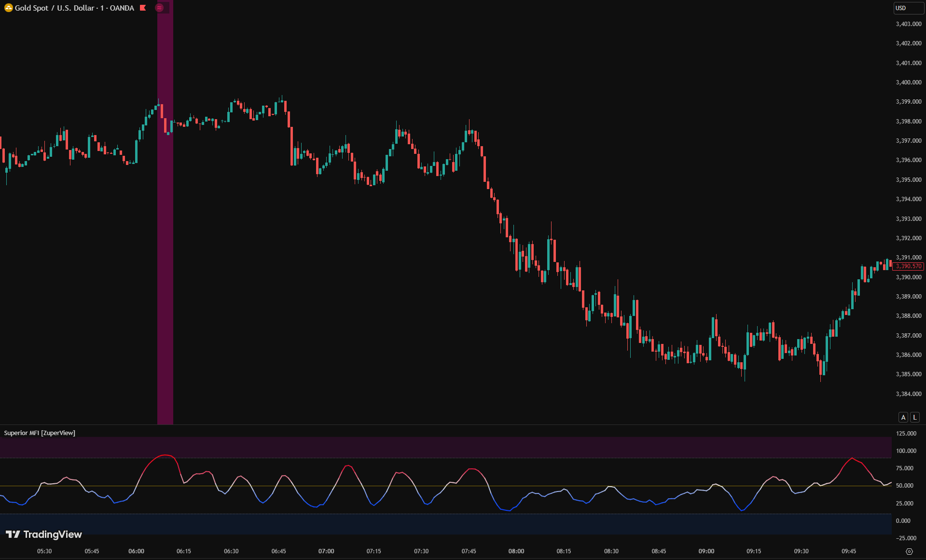The width and height of the screenshot is (926, 560).
Task: Click the 3,400.000 price scale label
Action: 908,82
